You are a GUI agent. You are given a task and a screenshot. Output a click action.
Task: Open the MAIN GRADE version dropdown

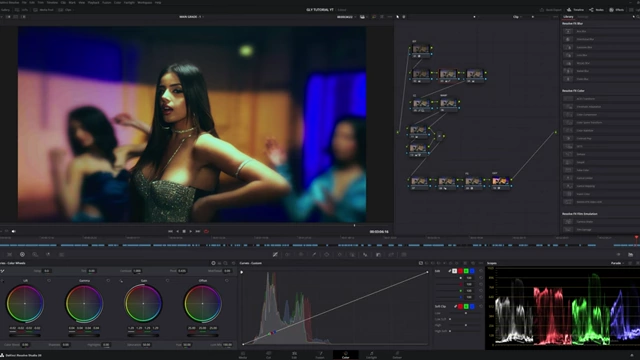[x=192, y=17]
